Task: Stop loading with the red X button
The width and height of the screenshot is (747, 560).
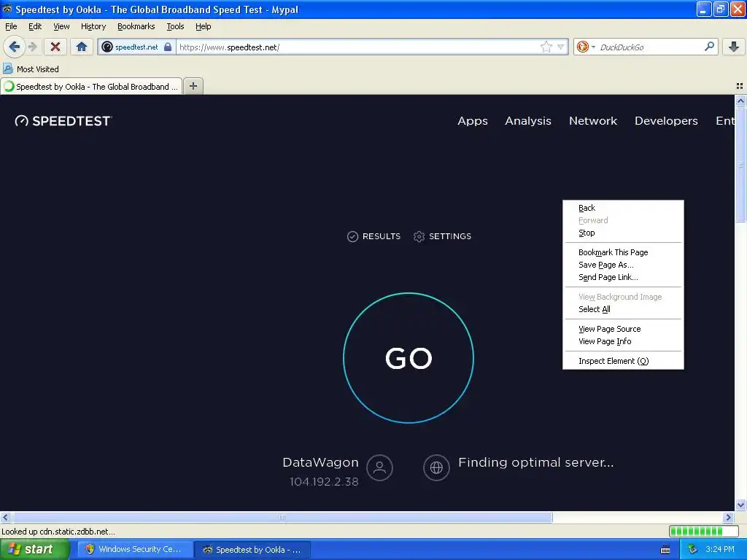Action: (55, 47)
